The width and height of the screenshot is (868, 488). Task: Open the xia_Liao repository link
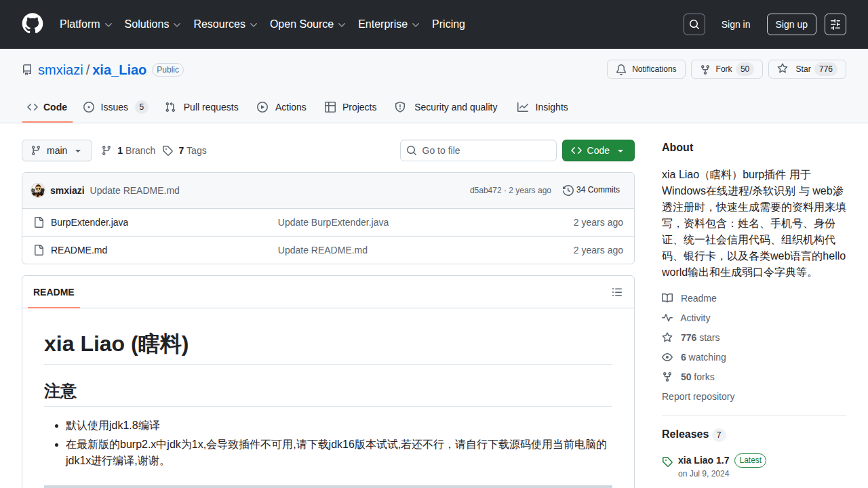[x=119, y=70]
